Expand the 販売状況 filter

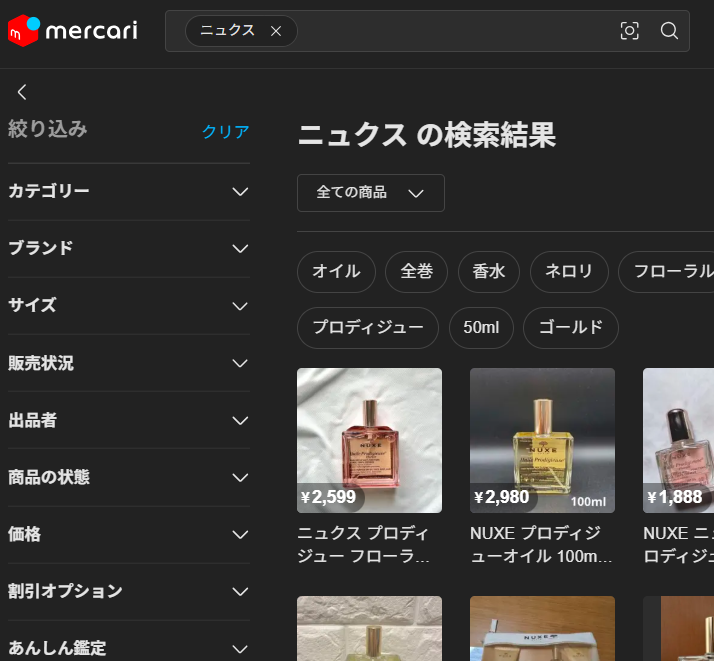[129, 363]
